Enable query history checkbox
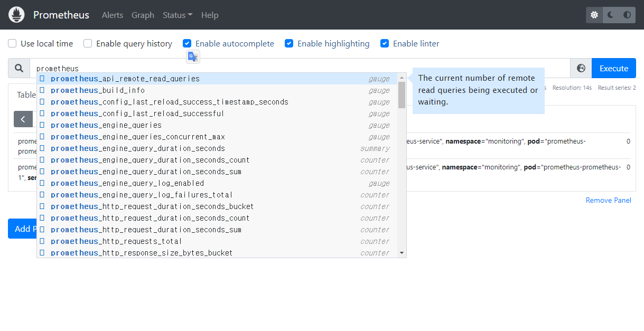 point(88,43)
